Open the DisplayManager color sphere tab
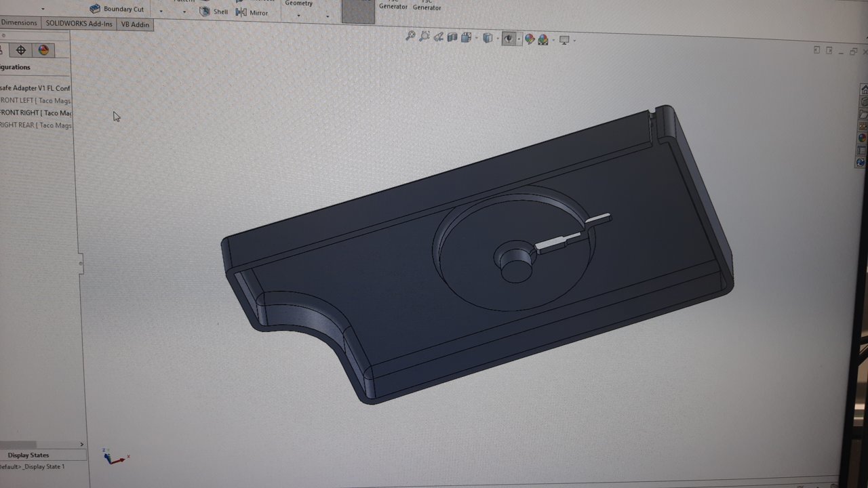The height and width of the screenshot is (488, 868). tap(43, 50)
